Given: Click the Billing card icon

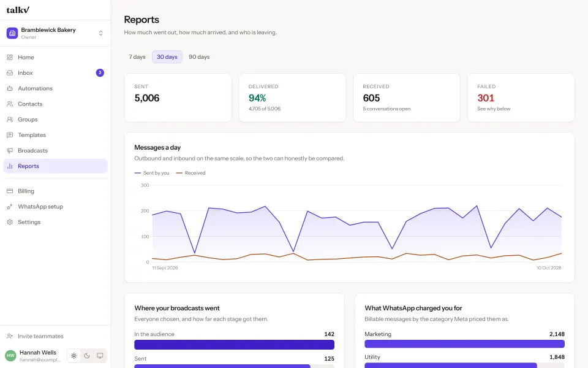Looking at the screenshot, I should pyautogui.click(x=10, y=191).
